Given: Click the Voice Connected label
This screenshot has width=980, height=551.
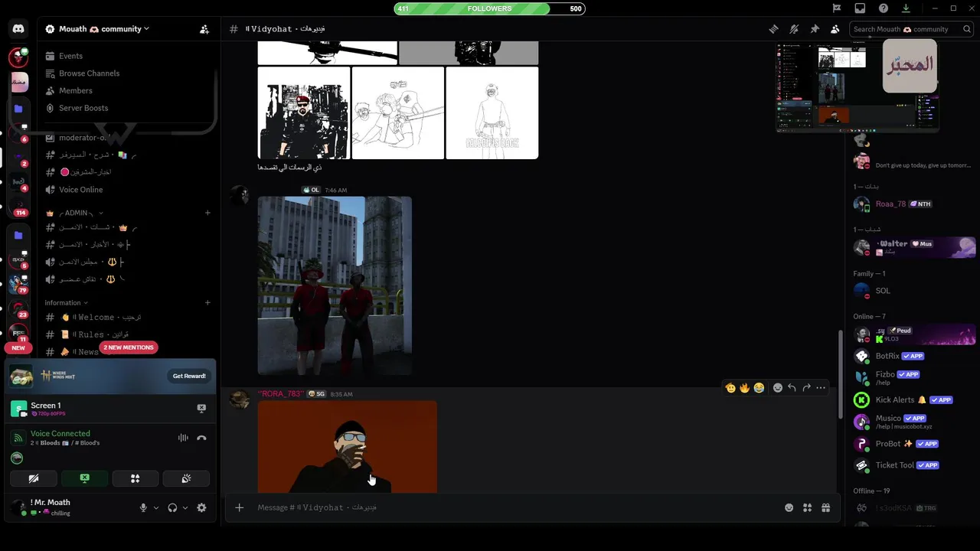Looking at the screenshot, I should [60, 433].
